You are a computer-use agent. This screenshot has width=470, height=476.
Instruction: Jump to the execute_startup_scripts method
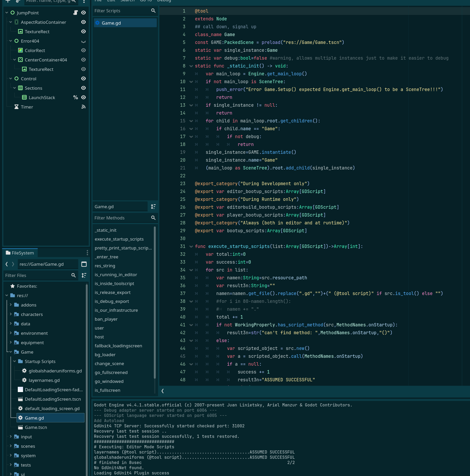coord(119,239)
